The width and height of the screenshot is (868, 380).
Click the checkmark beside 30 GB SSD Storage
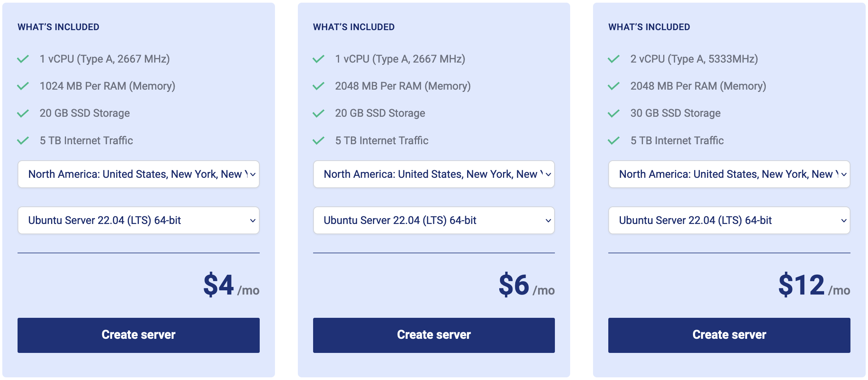(x=614, y=113)
